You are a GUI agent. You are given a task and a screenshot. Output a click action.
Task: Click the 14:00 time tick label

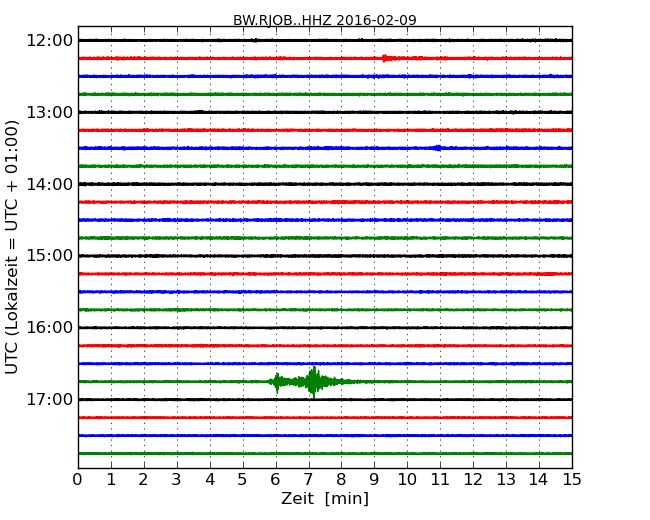click(49, 184)
